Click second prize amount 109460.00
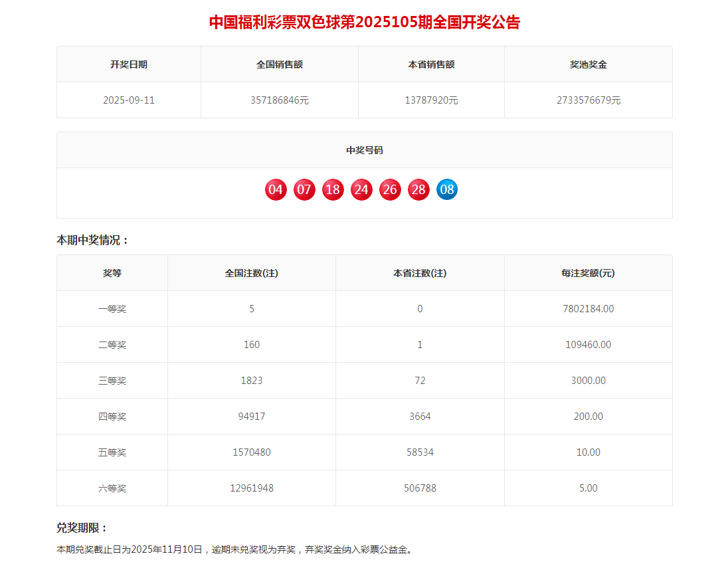 click(x=589, y=345)
